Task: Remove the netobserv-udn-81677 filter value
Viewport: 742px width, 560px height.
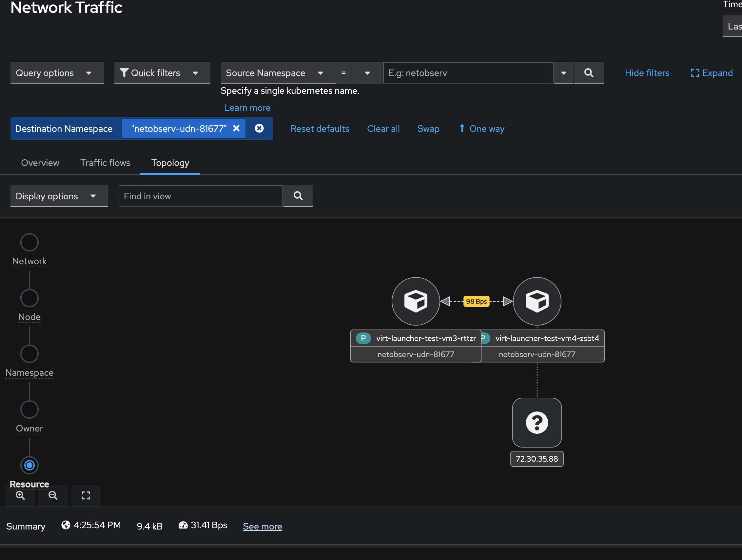Action: point(236,129)
